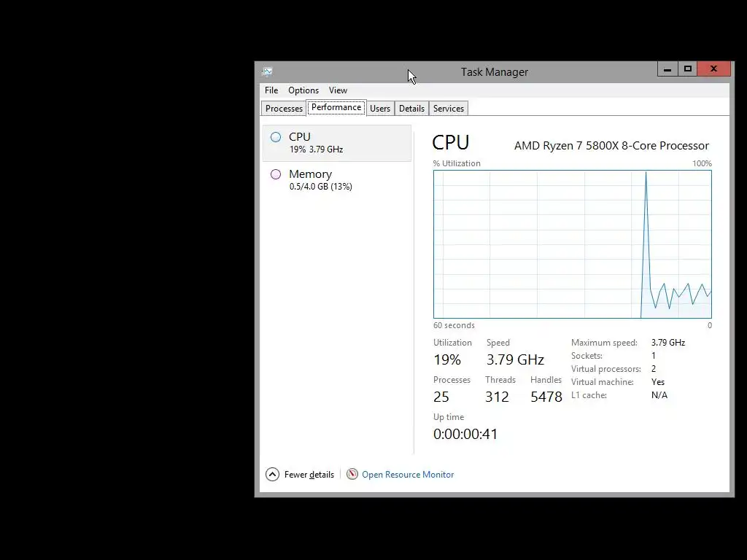Click the Sockets label
This screenshot has width=747, height=560.
coord(587,356)
